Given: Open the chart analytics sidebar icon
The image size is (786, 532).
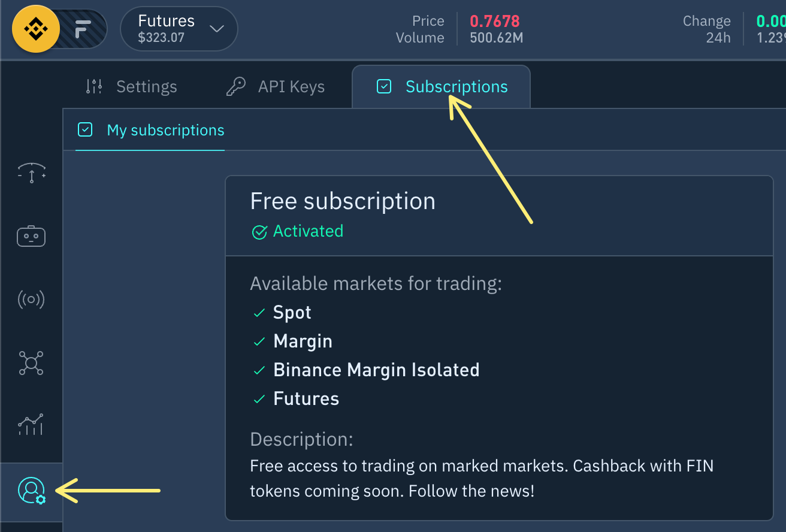Looking at the screenshot, I should 31,424.
